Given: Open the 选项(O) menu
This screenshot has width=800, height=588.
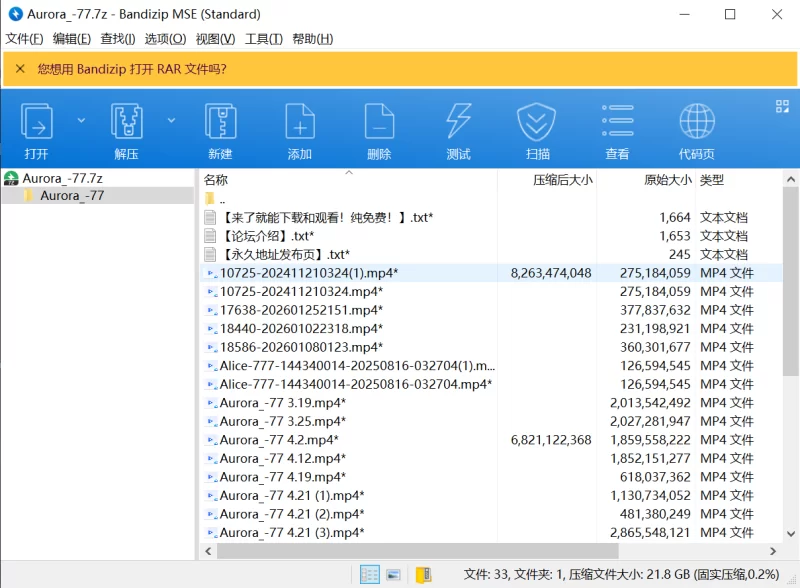Looking at the screenshot, I should 165,39.
